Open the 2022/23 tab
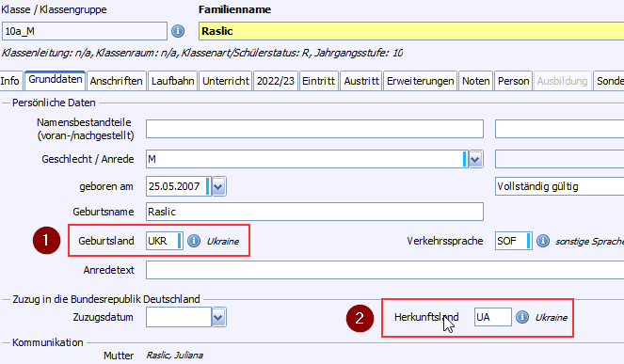 276,81
